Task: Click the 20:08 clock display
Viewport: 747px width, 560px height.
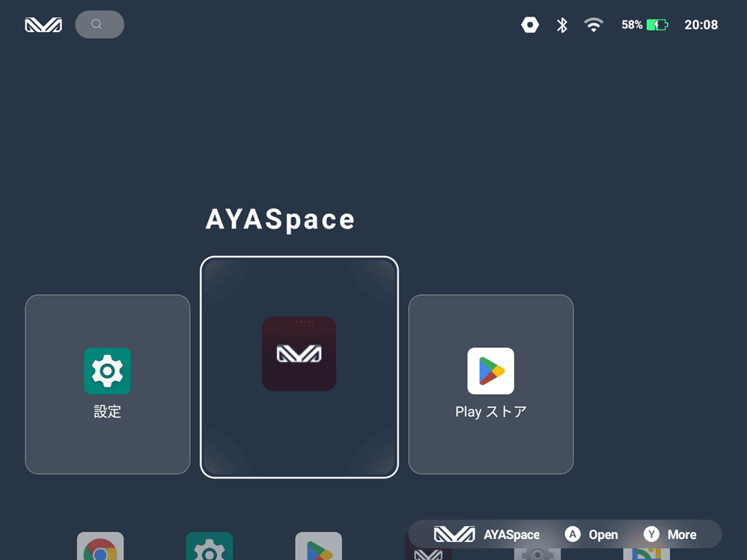Action: pos(701,24)
